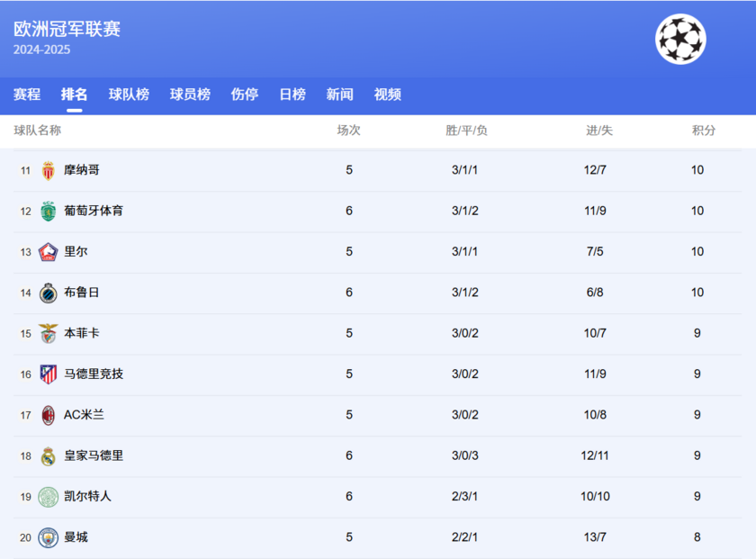
Task: Open the 新闻 news tab
Action: [x=339, y=94]
